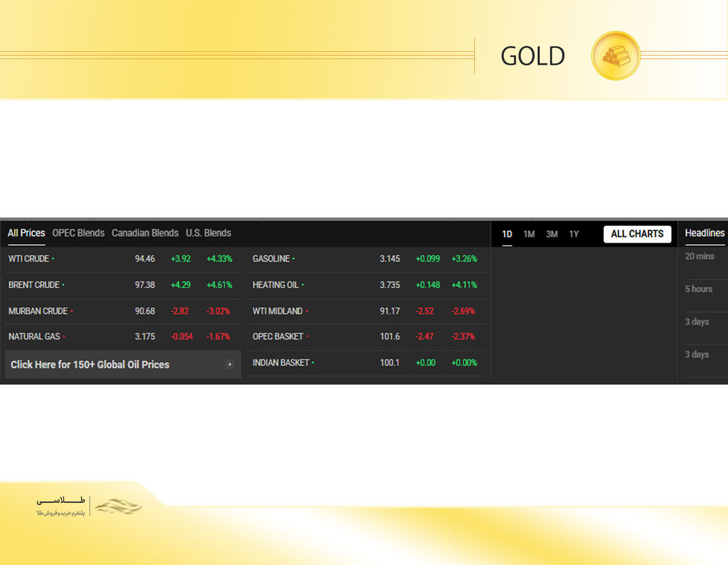Switch chart range to 1Y
This screenshot has width=728, height=565.
coord(574,234)
